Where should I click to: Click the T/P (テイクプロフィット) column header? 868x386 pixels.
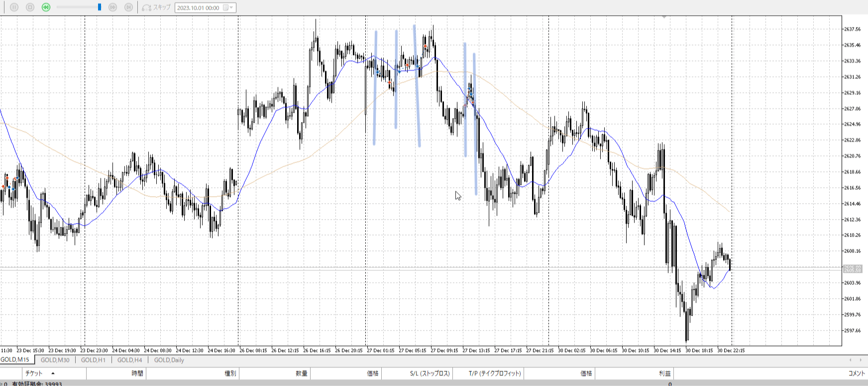pos(495,373)
